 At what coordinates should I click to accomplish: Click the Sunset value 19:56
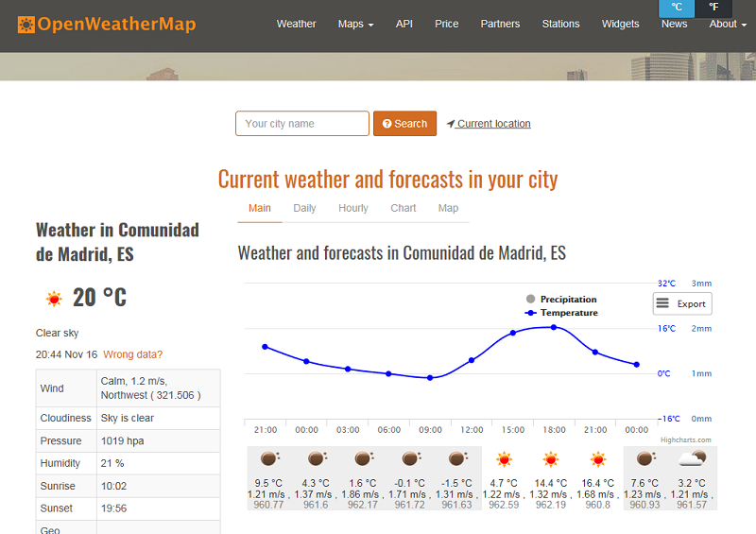tap(113, 508)
